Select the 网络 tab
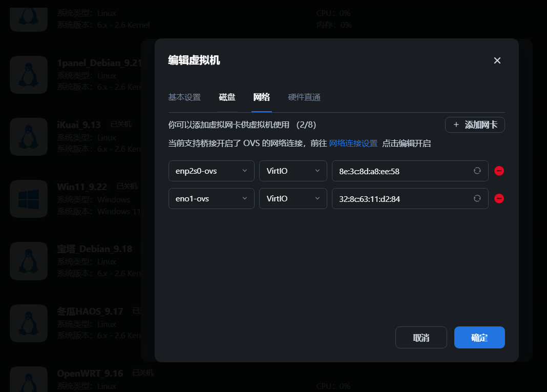 (262, 97)
